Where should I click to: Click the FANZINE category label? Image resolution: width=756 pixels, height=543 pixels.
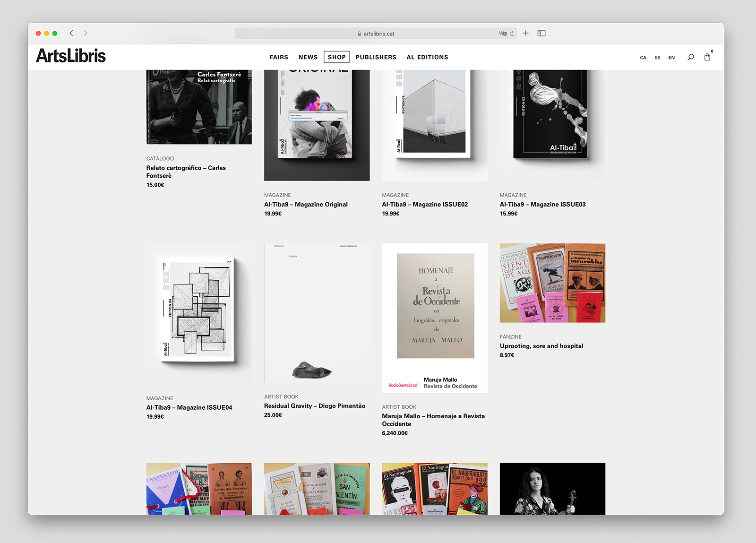tap(511, 337)
